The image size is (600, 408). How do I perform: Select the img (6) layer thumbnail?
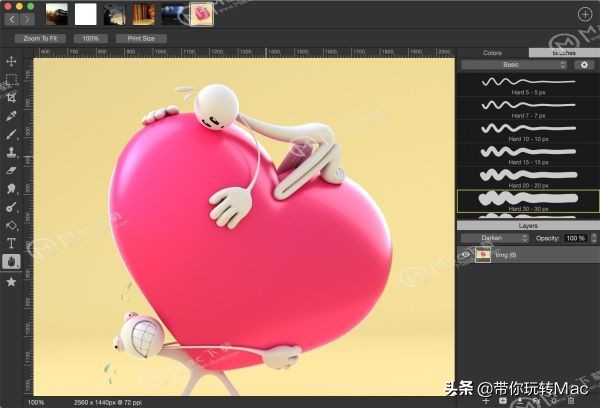(x=483, y=255)
